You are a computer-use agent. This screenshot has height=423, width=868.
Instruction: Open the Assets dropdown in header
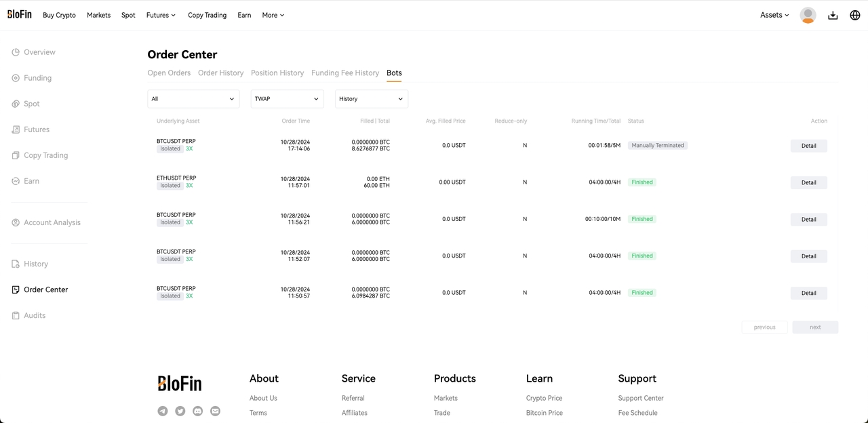coord(774,15)
